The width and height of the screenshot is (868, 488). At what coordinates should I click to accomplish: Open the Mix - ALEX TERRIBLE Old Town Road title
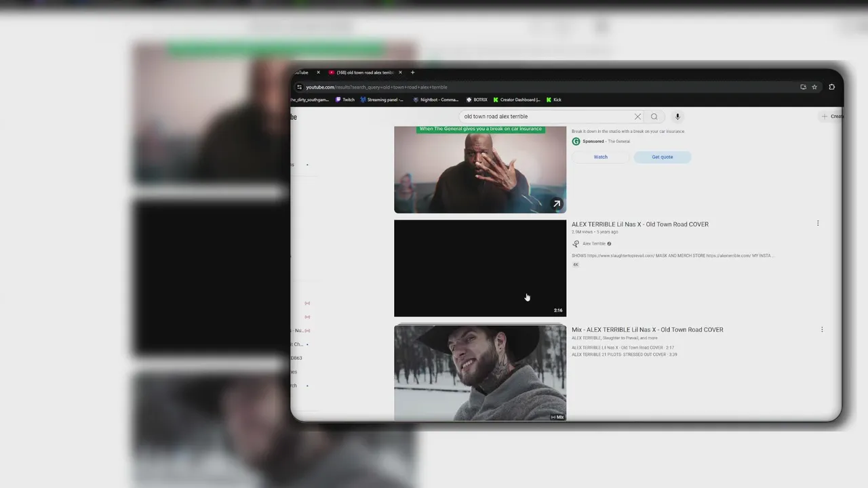click(x=648, y=329)
